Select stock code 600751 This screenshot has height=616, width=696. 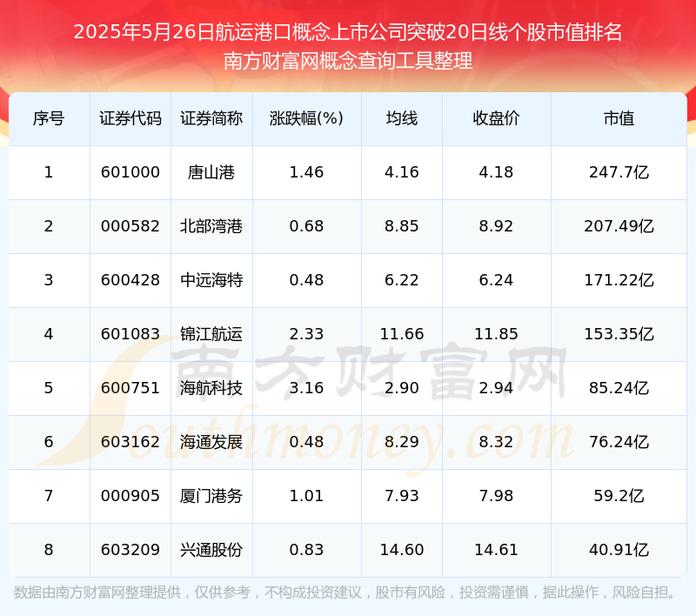coord(130,388)
